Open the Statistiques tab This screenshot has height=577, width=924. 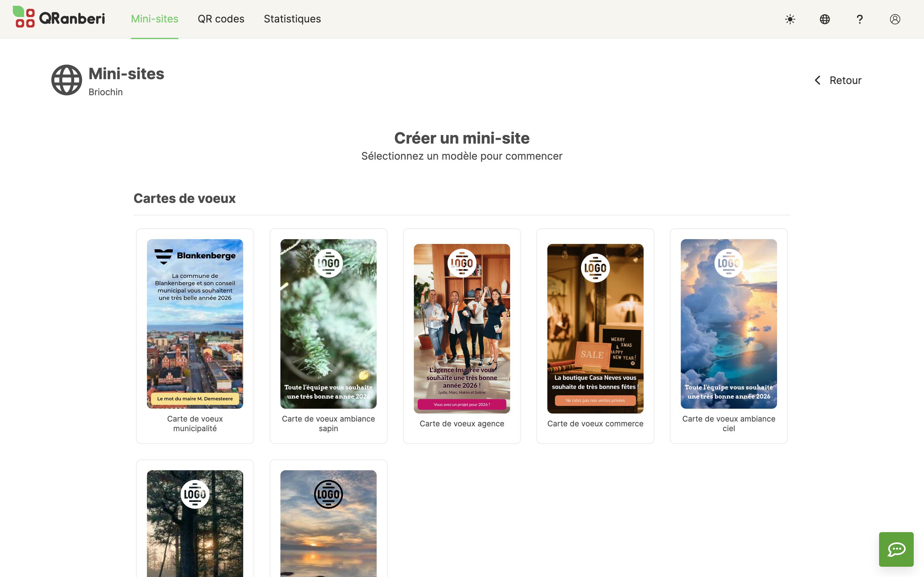click(x=292, y=19)
